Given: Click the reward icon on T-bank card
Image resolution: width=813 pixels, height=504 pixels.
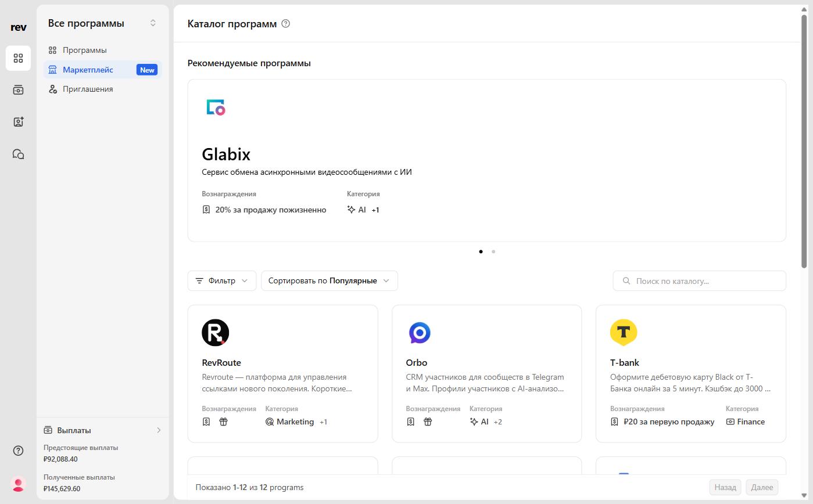Looking at the screenshot, I should [614, 422].
